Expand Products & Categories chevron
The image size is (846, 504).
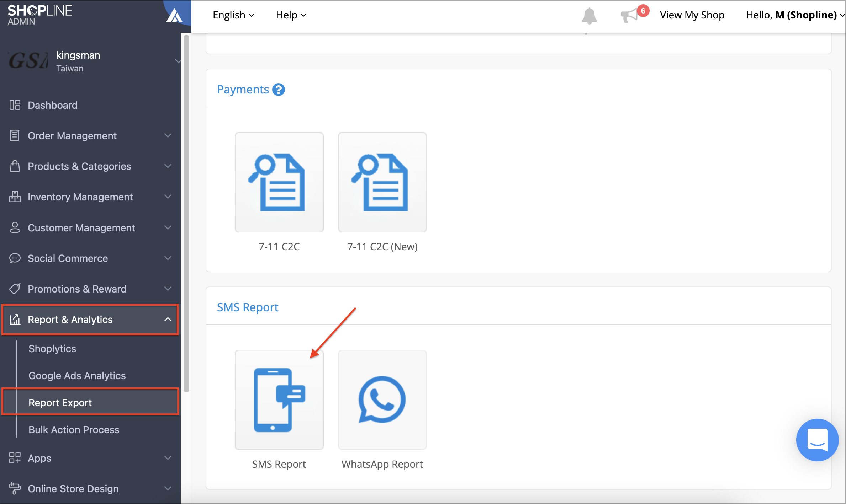168,166
